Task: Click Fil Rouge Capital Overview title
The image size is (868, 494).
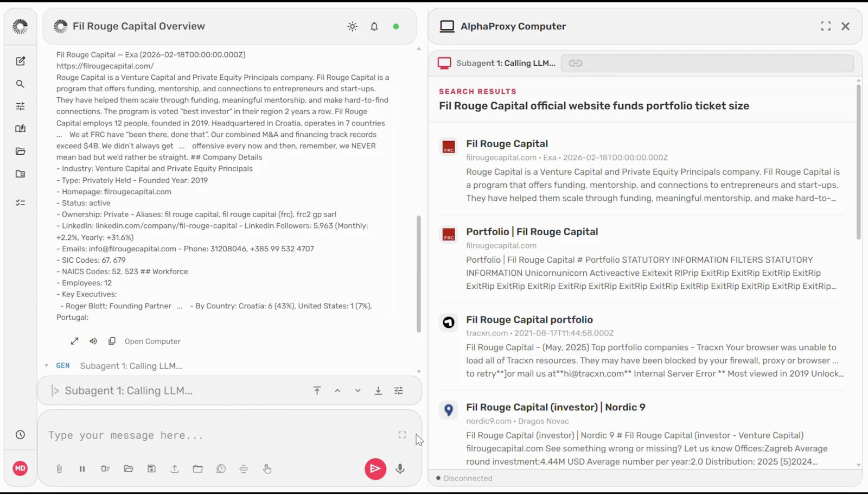Action: pos(139,26)
